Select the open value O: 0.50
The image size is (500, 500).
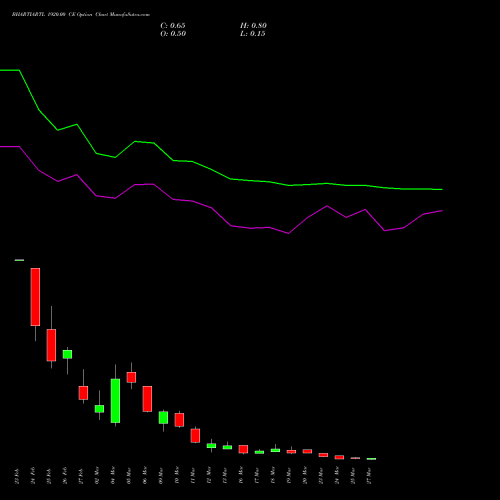173,34
